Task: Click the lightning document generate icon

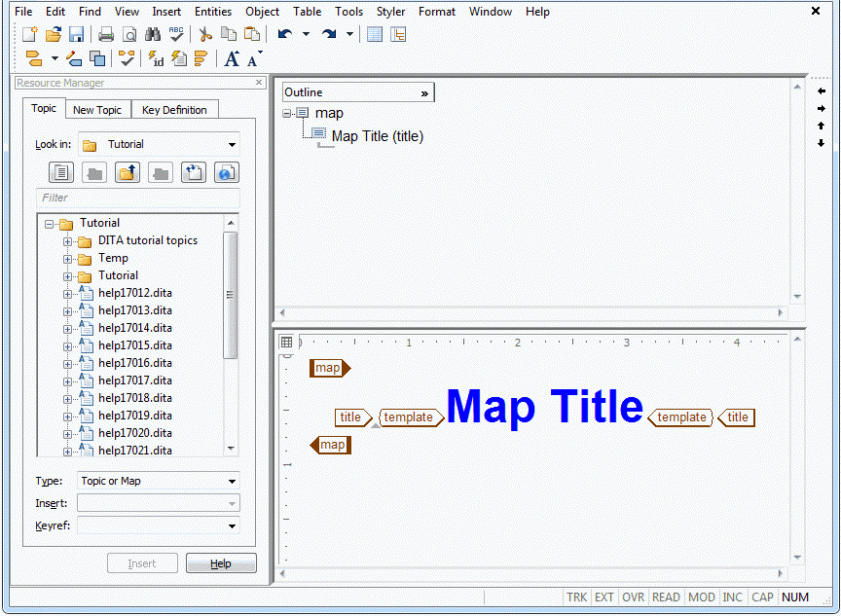Action: [x=178, y=58]
